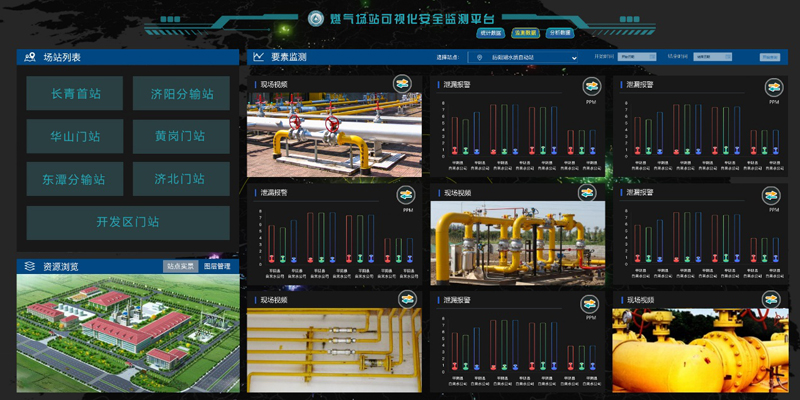Click the 资源浏览 stack icon
Image resolution: width=800 pixels, height=400 pixels.
click(x=30, y=267)
